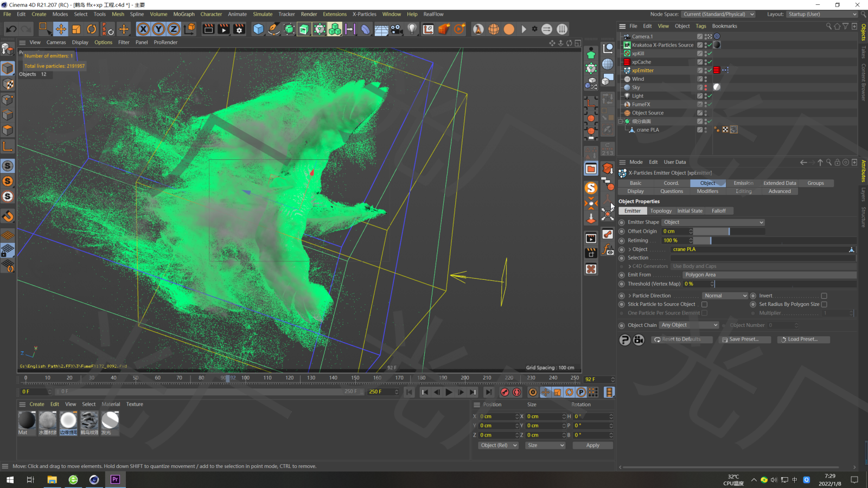Enable the Invert checkbox for Particle Direction
This screenshot has width=868, height=488.
[824, 296]
